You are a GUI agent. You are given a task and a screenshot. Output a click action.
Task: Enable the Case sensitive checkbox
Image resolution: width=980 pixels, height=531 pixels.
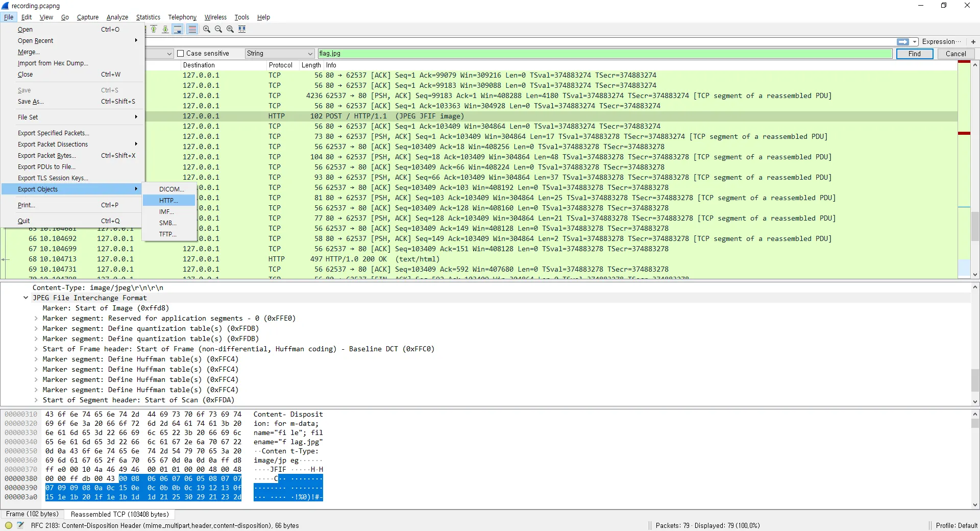181,54
